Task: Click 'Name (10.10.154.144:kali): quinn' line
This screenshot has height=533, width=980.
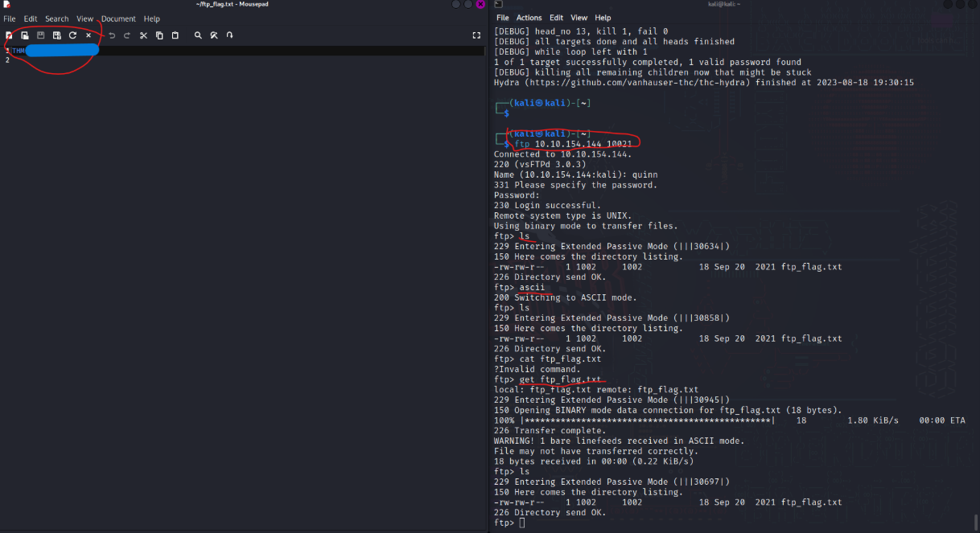Action: tap(575, 174)
